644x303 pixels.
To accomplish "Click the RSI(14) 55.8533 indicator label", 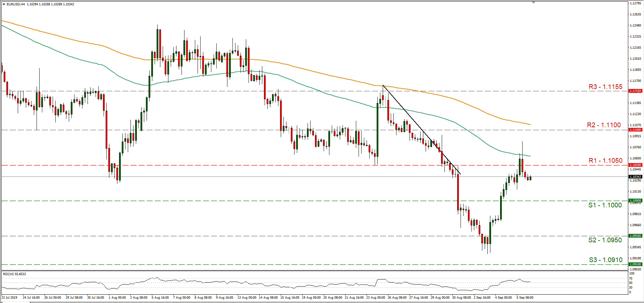I will click(x=14, y=274).
